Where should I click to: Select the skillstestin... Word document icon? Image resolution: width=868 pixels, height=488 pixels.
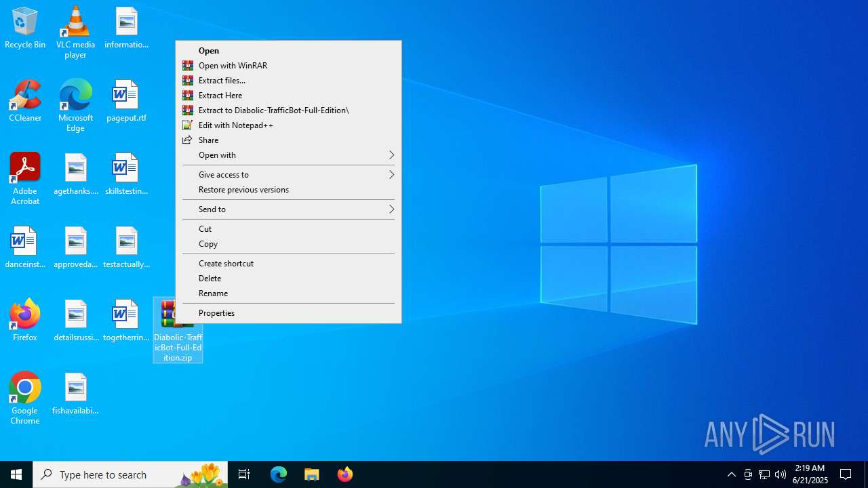click(126, 175)
